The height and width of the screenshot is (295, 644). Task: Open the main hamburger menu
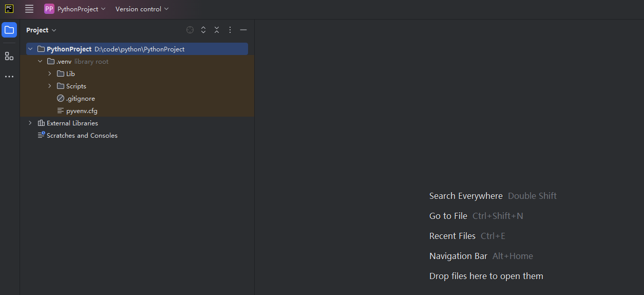(x=29, y=9)
